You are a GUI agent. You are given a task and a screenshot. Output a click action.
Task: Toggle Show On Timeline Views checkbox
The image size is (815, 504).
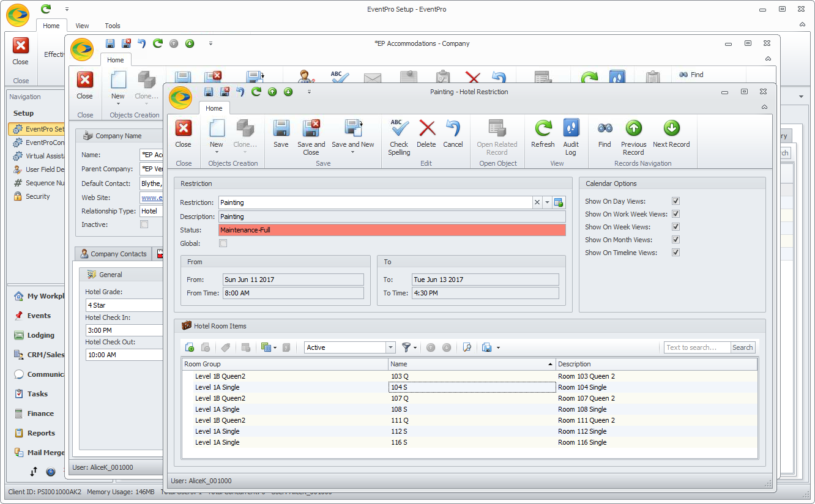click(676, 253)
